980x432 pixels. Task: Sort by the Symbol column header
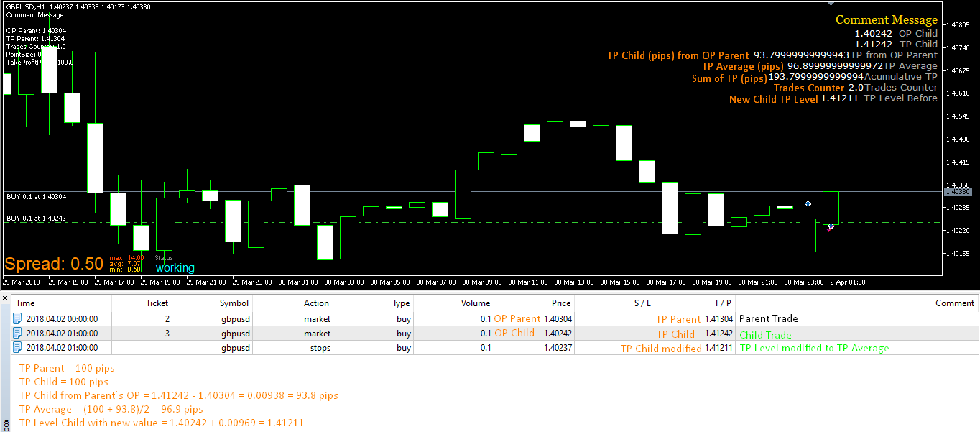(234, 303)
